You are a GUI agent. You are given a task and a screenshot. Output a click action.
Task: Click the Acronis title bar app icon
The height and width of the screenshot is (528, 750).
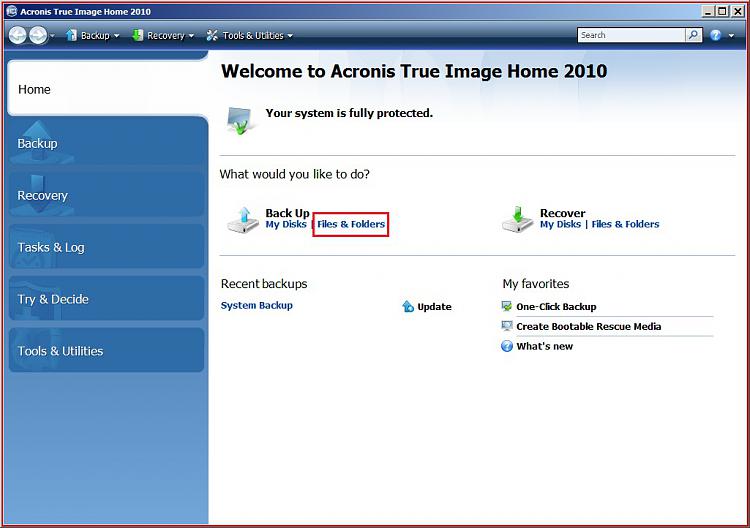pyautogui.click(x=12, y=11)
